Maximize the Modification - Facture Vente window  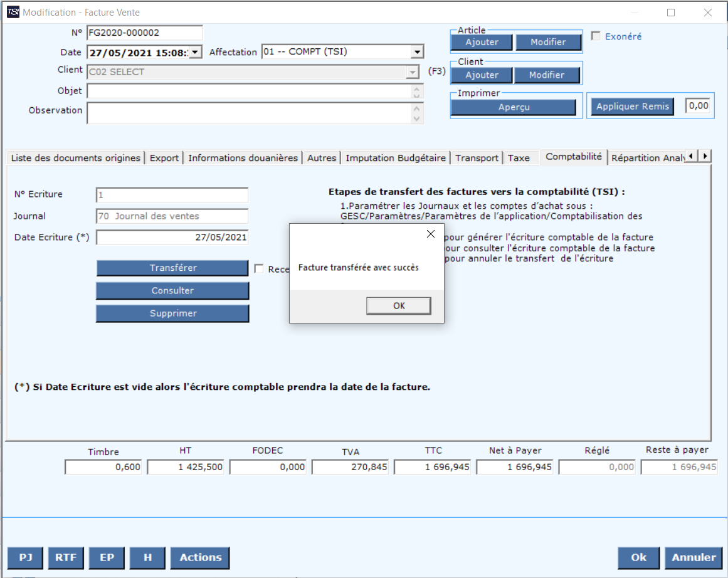pos(671,13)
